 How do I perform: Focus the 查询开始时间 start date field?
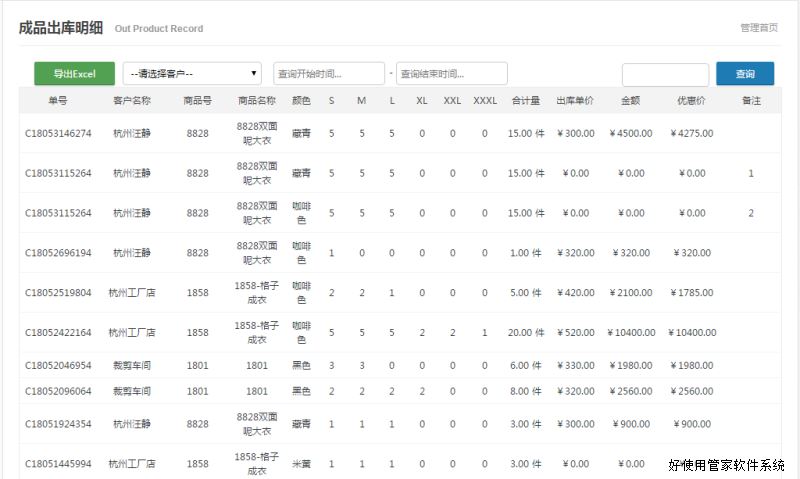coord(328,74)
